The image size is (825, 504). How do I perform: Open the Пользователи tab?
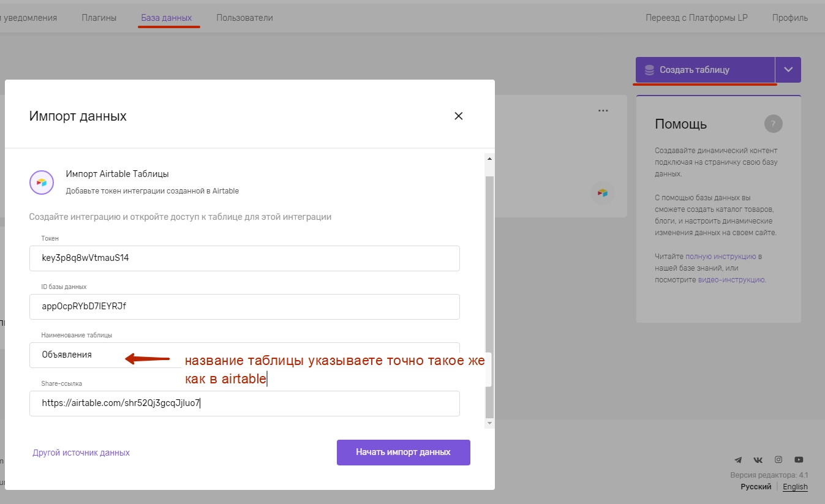(244, 18)
